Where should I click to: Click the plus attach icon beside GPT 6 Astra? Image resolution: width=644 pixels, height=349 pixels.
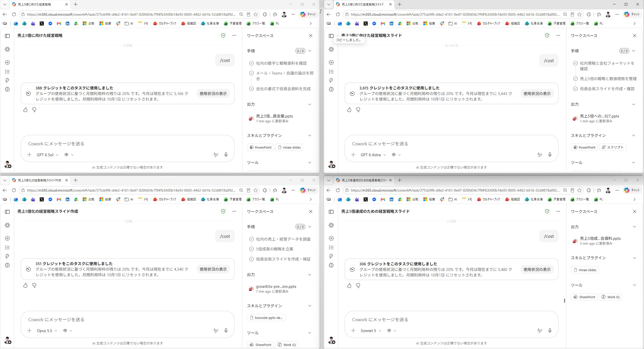(353, 155)
